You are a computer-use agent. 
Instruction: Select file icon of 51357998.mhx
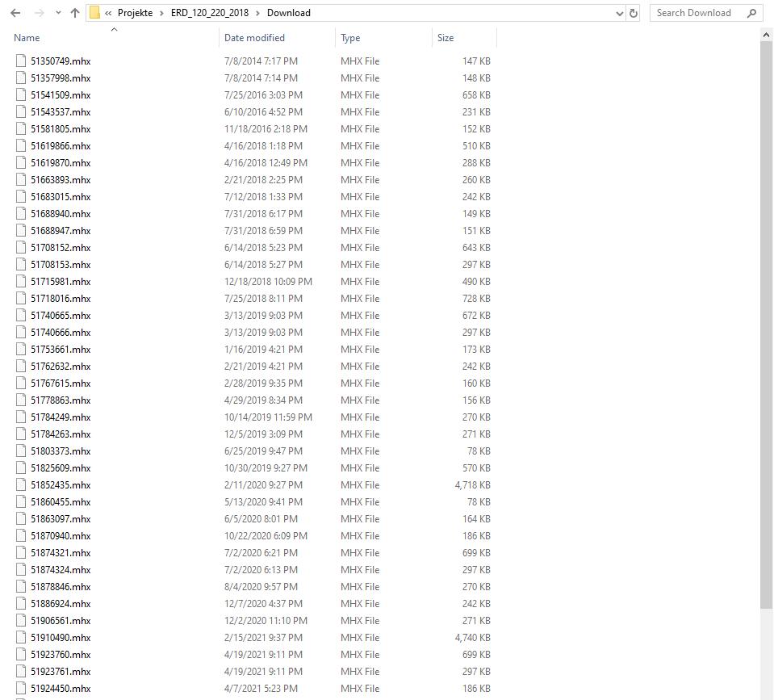[21, 78]
